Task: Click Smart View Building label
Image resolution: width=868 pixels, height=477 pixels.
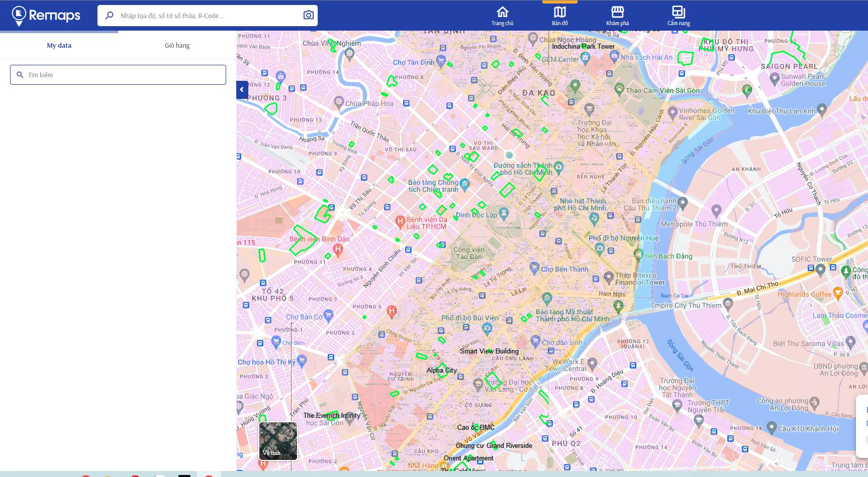Action: click(489, 351)
